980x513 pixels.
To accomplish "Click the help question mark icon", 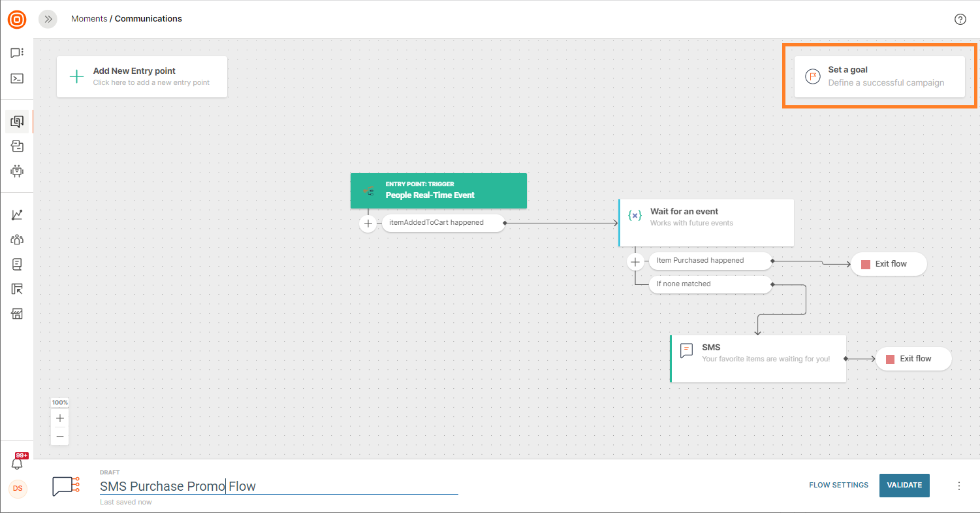I will pos(960,19).
